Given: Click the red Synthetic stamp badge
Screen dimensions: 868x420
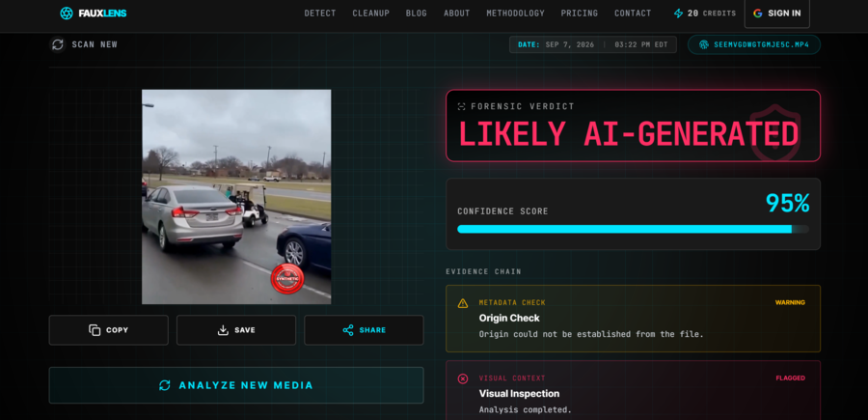Looking at the screenshot, I should coord(287,279).
